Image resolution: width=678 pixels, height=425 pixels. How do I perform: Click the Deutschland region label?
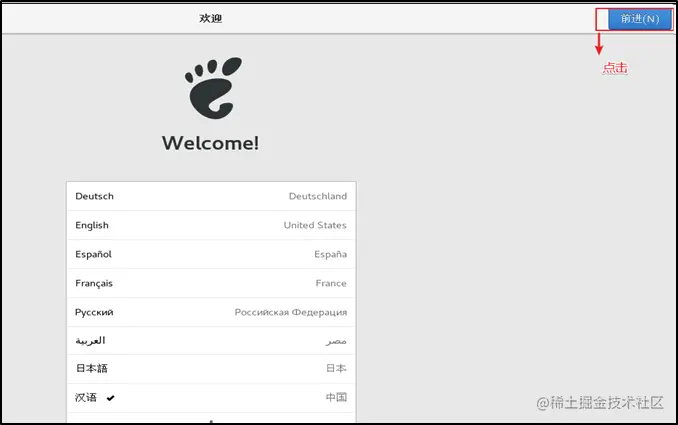(318, 196)
